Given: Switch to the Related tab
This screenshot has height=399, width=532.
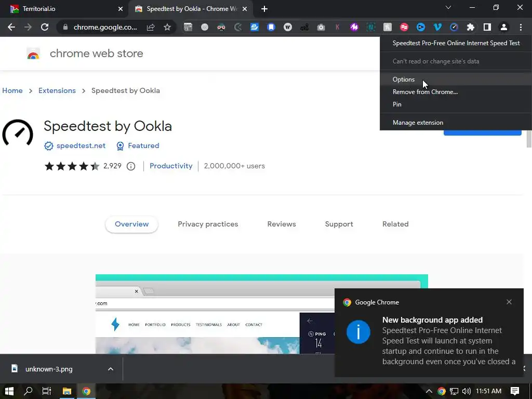Looking at the screenshot, I should 395,224.
